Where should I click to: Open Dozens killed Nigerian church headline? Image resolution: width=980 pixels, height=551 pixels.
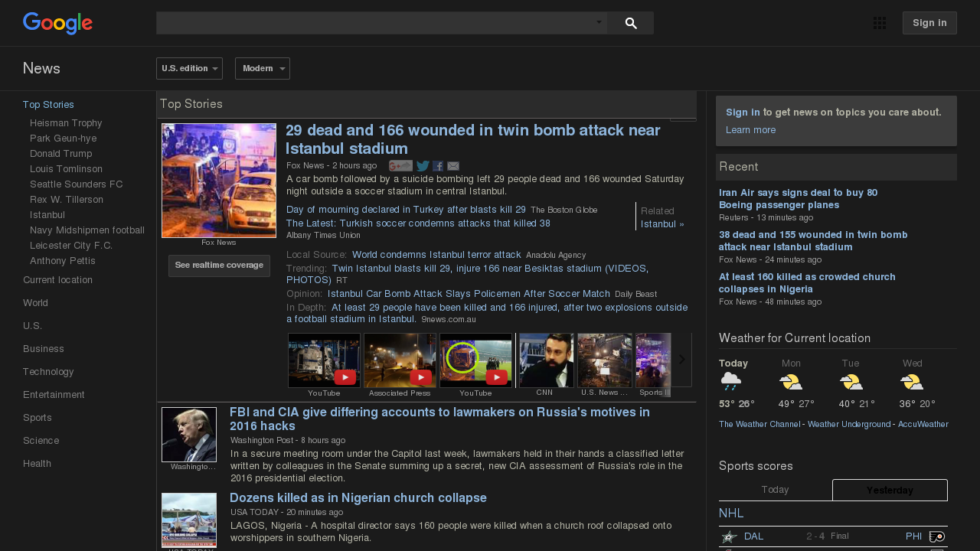point(358,498)
